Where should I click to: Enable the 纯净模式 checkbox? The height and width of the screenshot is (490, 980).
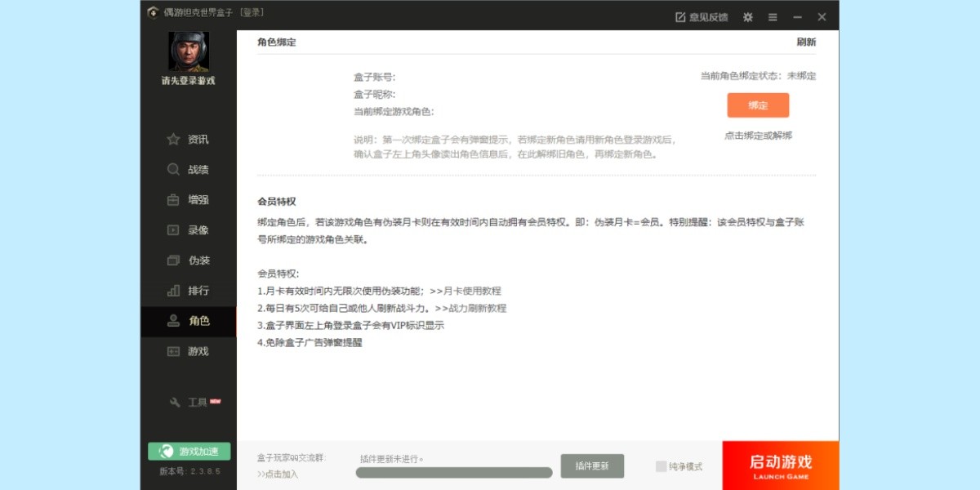point(661,466)
